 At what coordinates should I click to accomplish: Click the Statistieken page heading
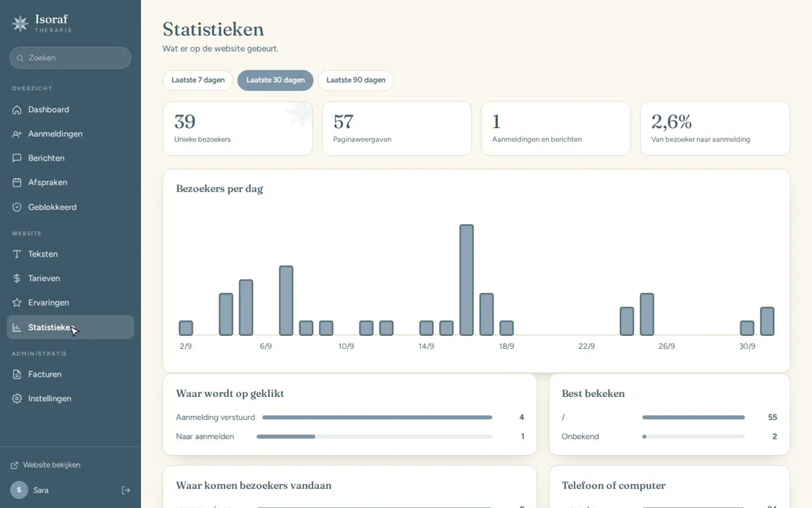213,29
